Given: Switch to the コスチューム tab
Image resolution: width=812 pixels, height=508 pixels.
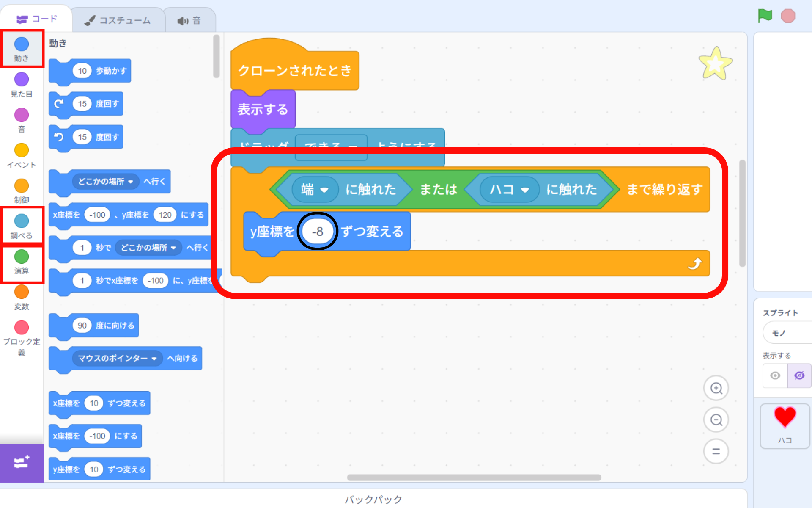Looking at the screenshot, I should [x=118, y=20].
